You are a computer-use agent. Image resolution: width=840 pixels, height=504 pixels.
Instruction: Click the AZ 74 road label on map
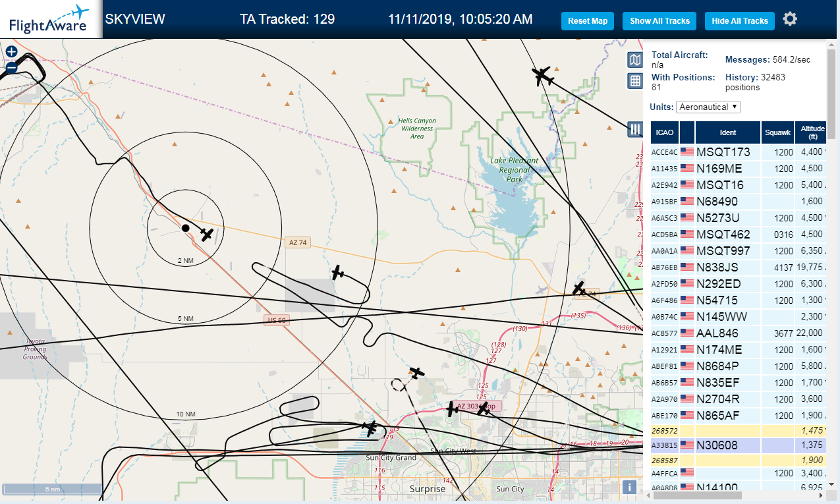point(298,242)
